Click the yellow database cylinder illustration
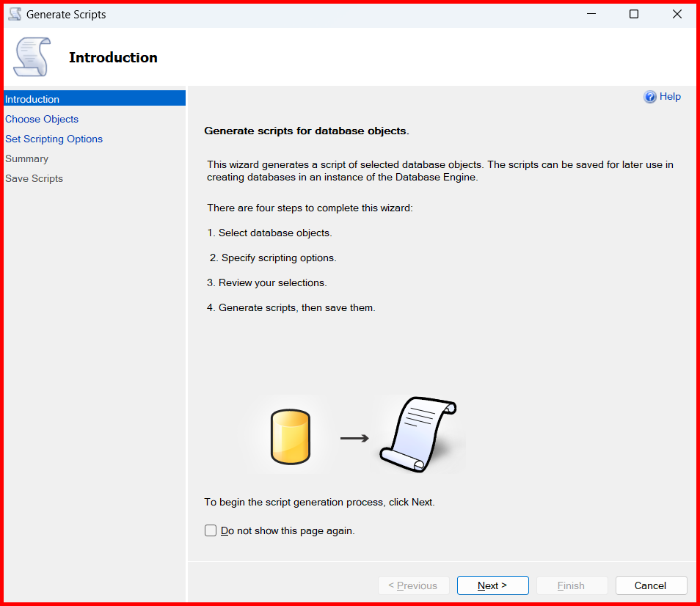This screenshot has height=606, width=700. (290, 437)
